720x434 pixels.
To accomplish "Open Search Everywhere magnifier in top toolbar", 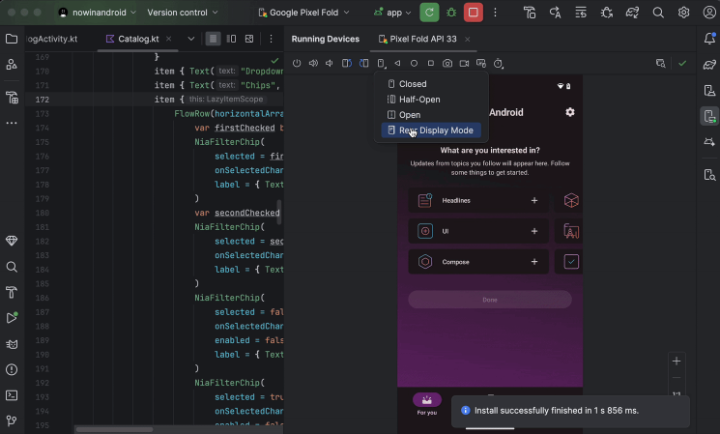I will point(658,12).
